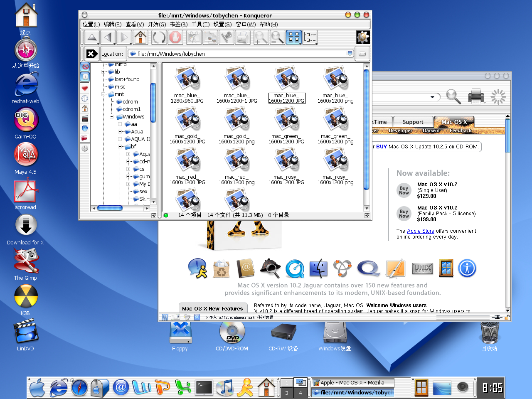This screenshot has height=399, width=532.
Task: Open the sidebar home folder tab
Action: 85,108
